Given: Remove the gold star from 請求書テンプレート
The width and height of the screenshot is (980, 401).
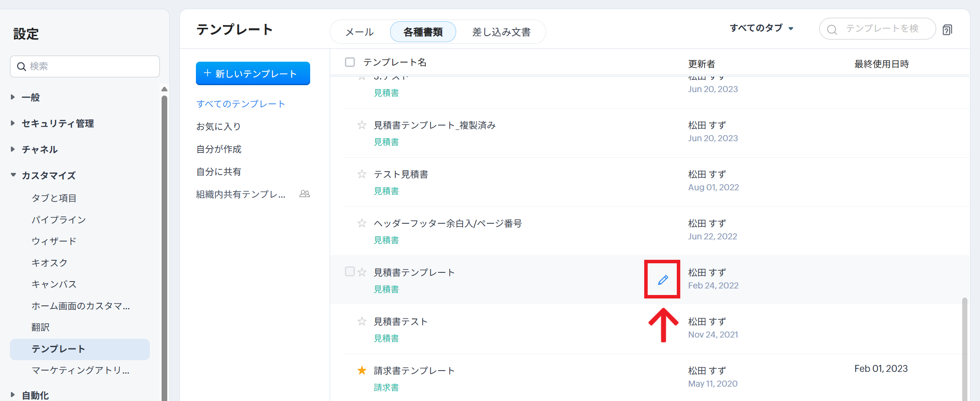Looking at the screenshot, I should tap(361, 371).
